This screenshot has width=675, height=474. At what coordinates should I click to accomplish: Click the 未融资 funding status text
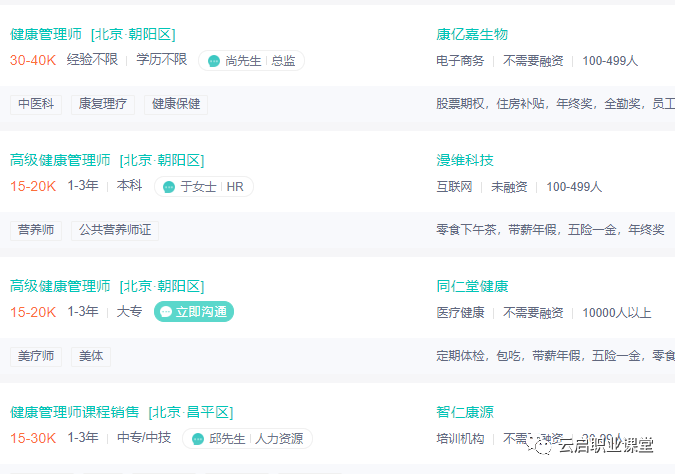tap(509, 187)
